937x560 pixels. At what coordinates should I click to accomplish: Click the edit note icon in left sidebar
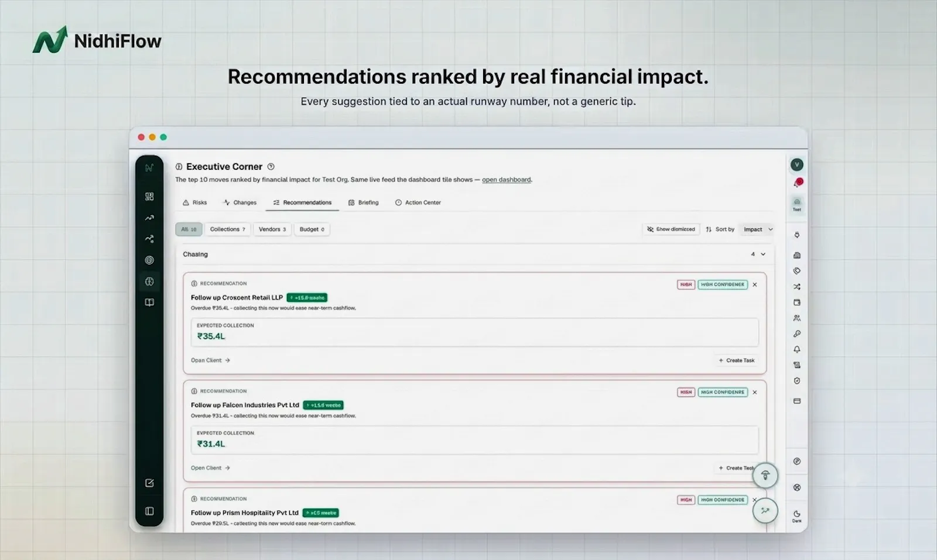149,483
